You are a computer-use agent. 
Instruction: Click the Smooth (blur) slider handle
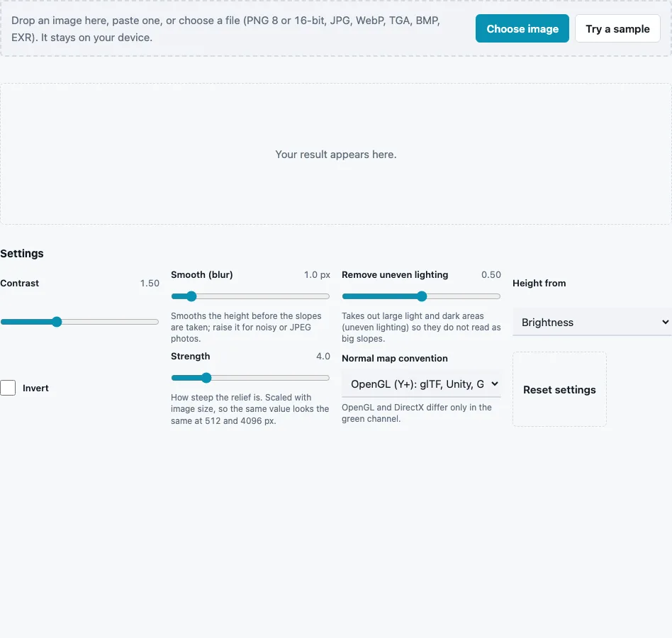pos(191,296)
